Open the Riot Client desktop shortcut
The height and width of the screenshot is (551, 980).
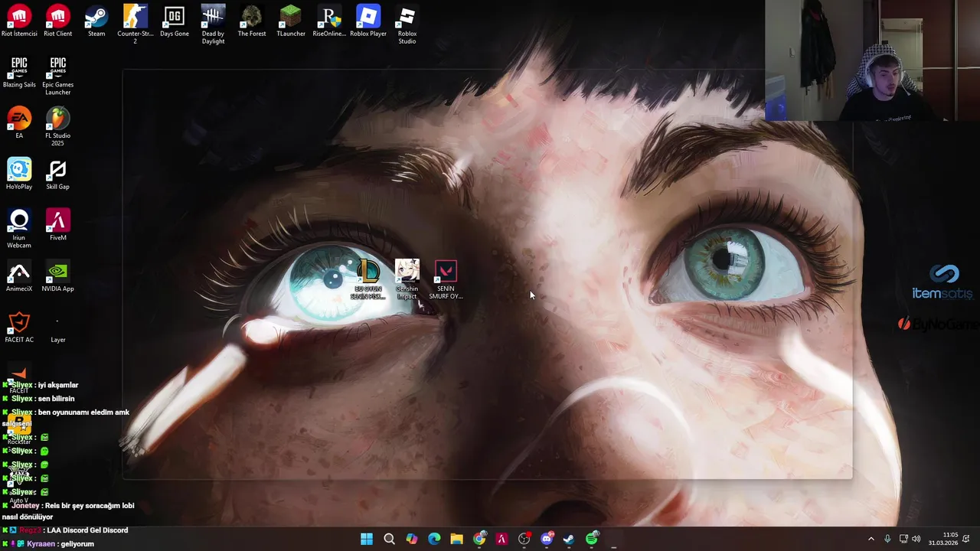click(58, 21)
